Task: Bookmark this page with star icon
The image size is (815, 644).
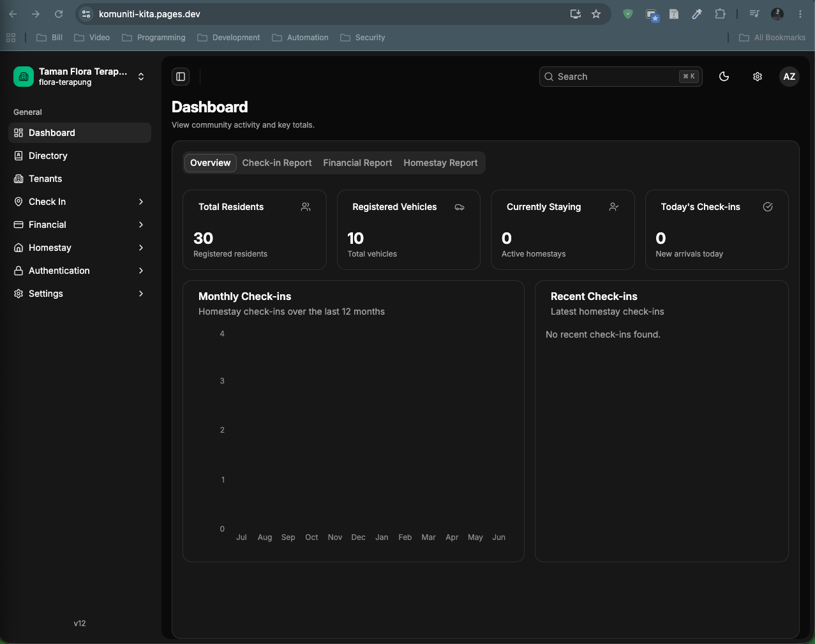Action: point(596,14)
